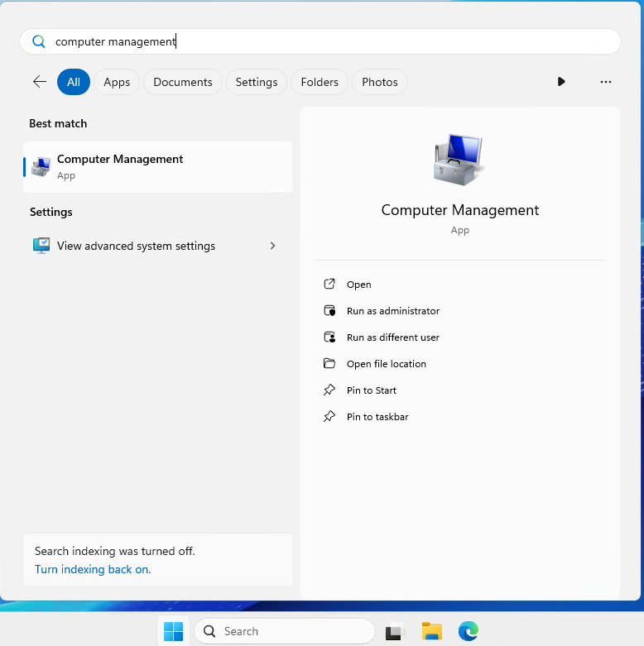Go back using the left arrow icon
The image size is (644, 646).
[40, 82]
